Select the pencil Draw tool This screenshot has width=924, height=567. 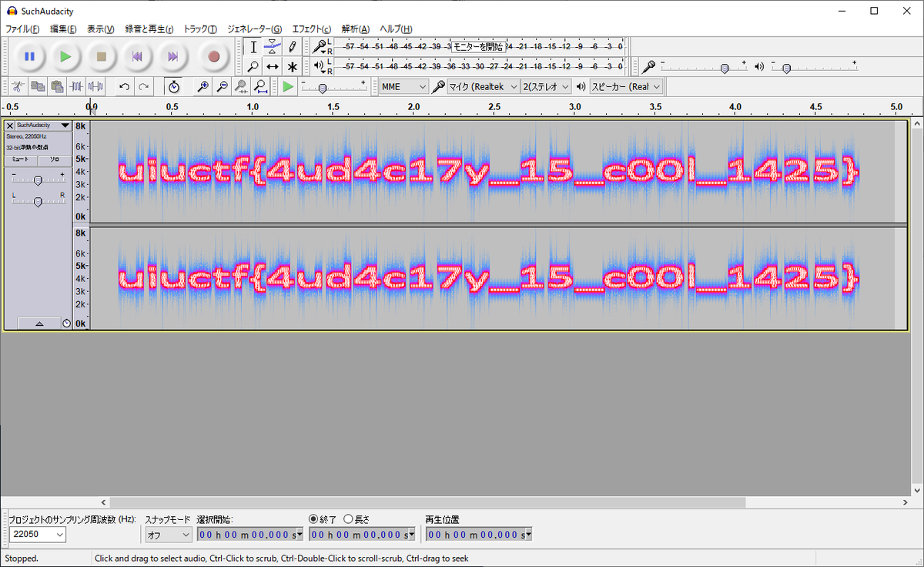[292, 47]
